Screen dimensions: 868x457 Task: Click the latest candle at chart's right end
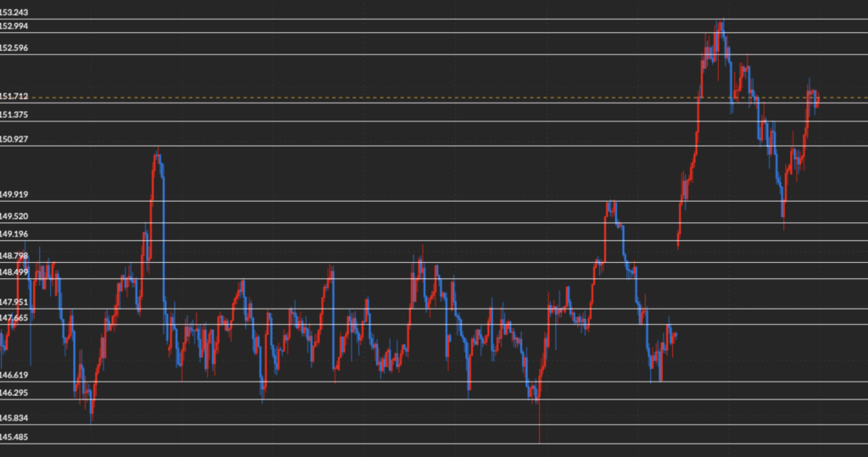[x=816, y=101]
